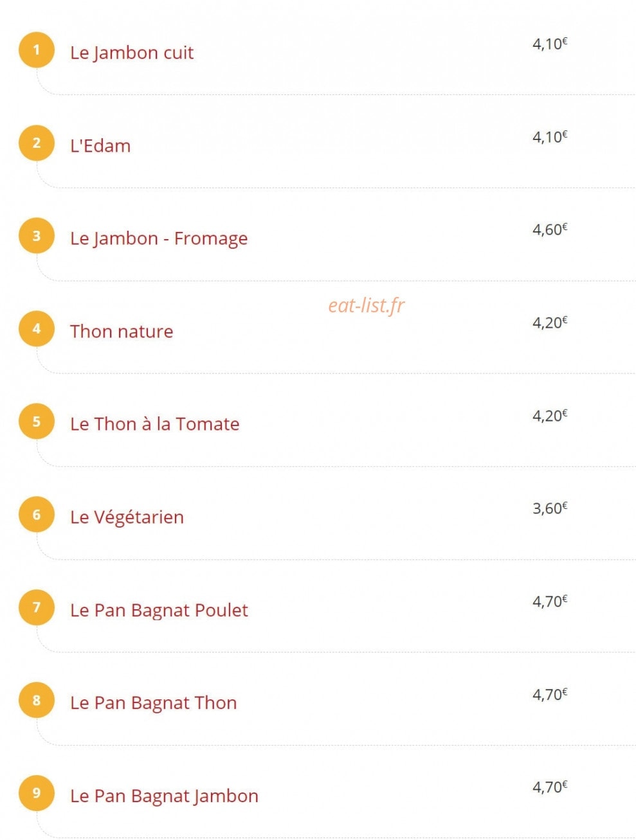This screenshot has height=840, width=636.
Task: Choose Le Pan Bagnat Thon
Action: 154,703
